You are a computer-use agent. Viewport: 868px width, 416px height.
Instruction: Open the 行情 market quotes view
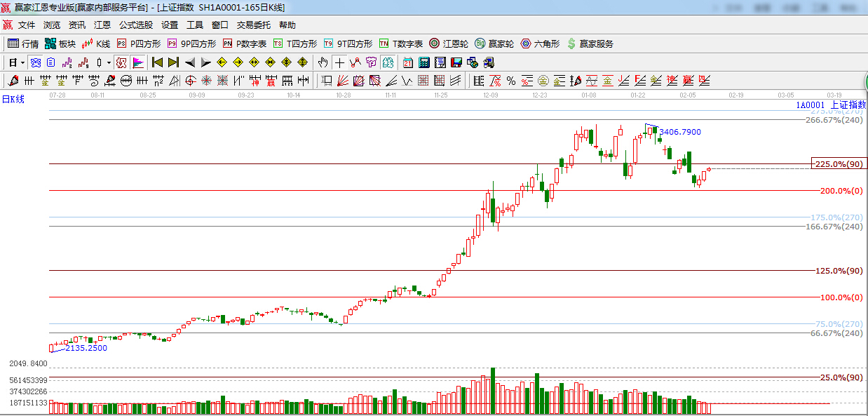point(22,43)
